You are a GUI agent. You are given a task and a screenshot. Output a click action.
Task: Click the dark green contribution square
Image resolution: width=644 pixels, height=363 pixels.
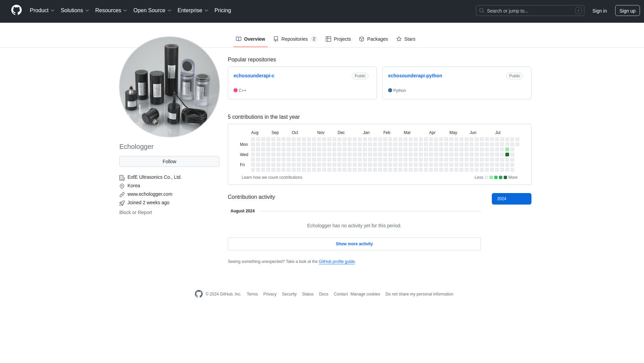coord(507,155)
